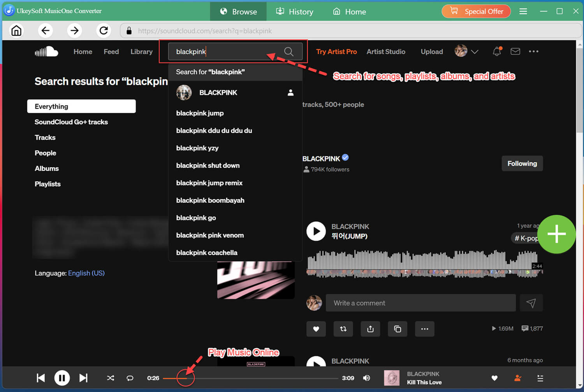Select Search for "blackpink" suggestion
This screenshot has width=584, height=392.
pyautogui.click(x=235, y=72)
